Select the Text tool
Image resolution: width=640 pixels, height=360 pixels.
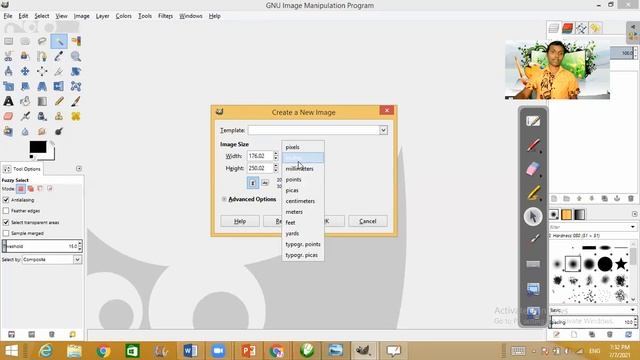[x=8, y=101]
